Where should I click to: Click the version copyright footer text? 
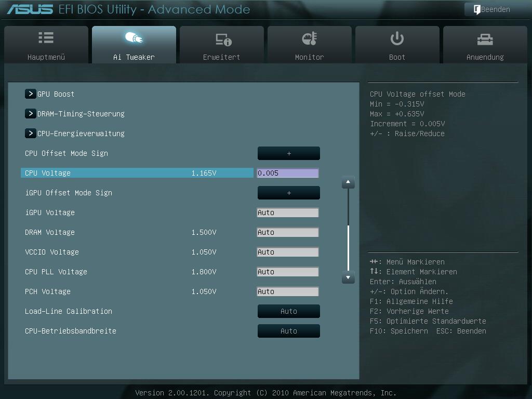pos(265,393)
